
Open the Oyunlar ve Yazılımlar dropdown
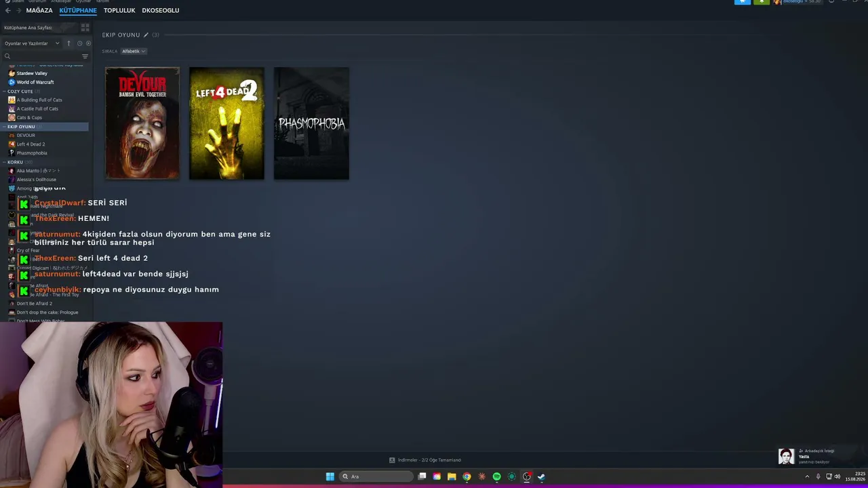pos(32,43)
